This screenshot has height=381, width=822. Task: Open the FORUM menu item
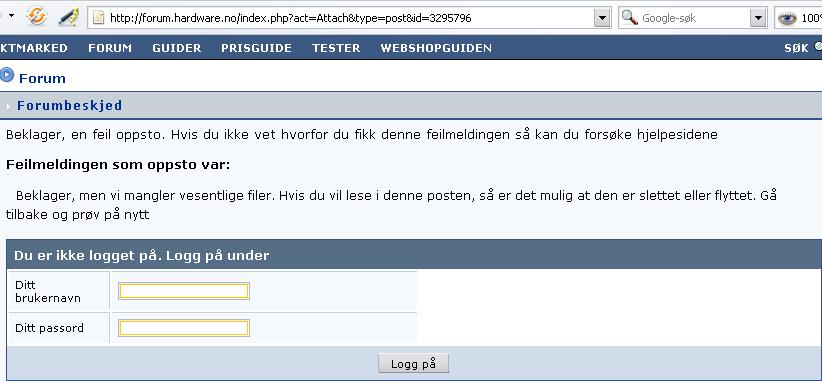[110, 48]
